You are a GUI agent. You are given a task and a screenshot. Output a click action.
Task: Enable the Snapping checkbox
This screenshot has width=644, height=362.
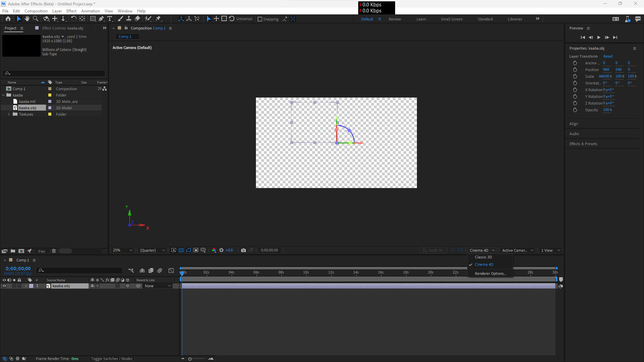pyautogui.click(x=260, y=19)
